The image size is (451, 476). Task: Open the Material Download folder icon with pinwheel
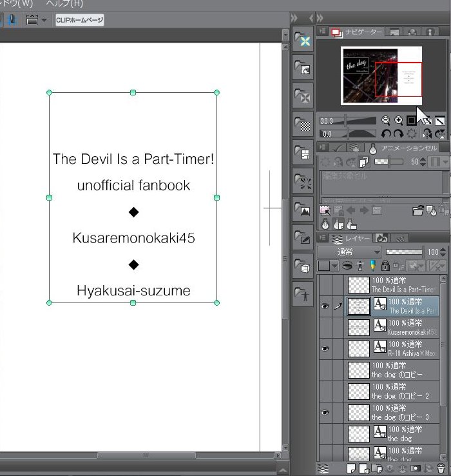(303, 39)
